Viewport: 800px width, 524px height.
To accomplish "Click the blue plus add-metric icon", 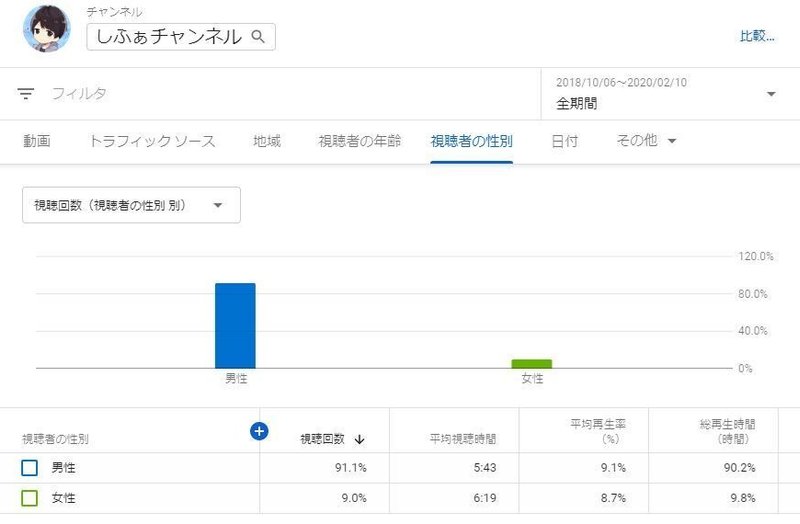I will [x=259, y=431].
